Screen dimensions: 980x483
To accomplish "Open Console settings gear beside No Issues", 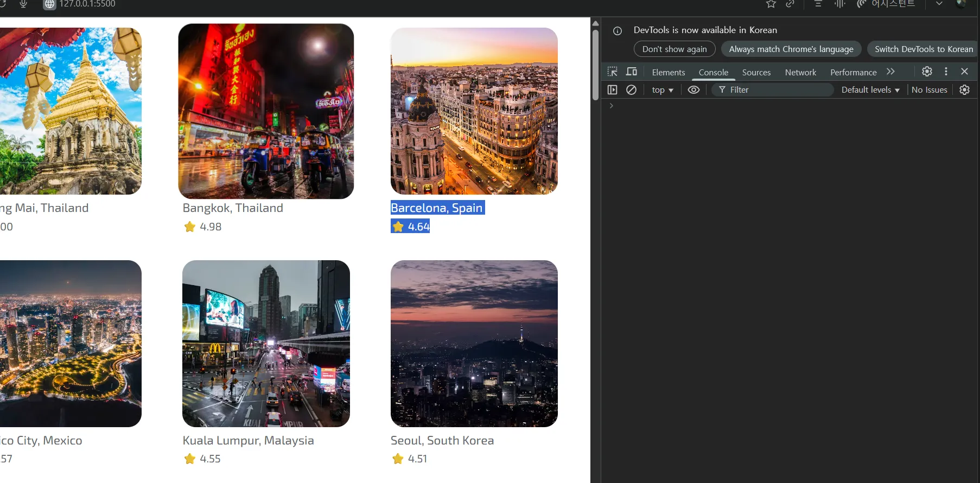I will [964, 90].
